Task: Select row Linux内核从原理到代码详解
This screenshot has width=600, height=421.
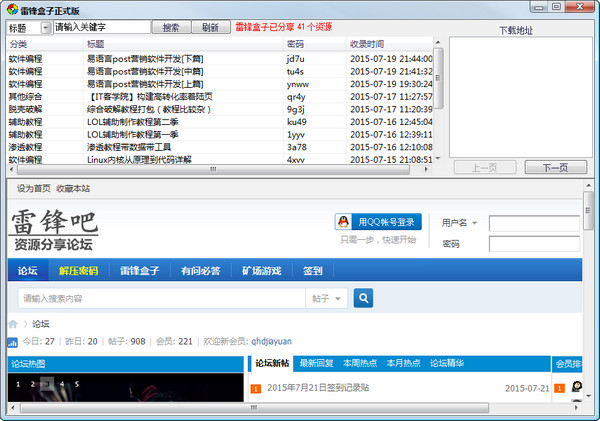Action: coord(220,159)
